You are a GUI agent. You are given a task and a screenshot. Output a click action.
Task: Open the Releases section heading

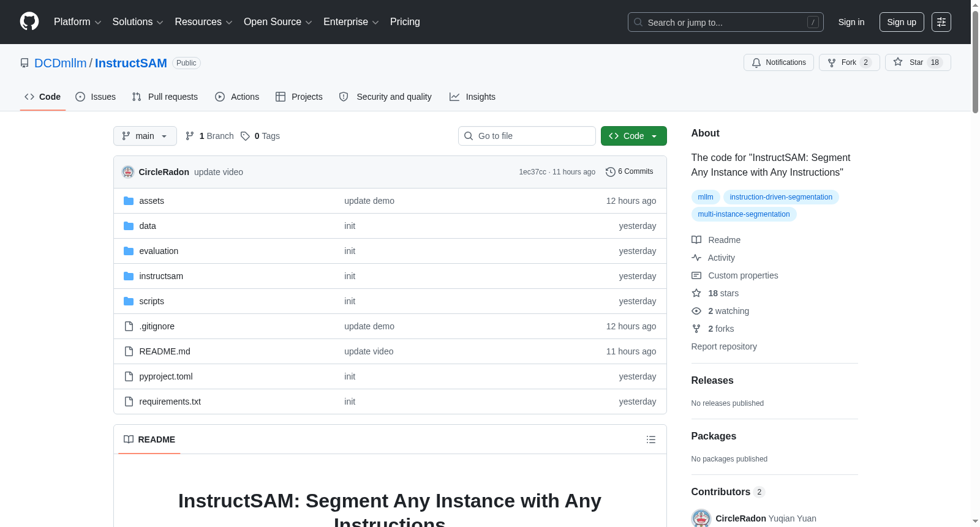pos(712,380)
